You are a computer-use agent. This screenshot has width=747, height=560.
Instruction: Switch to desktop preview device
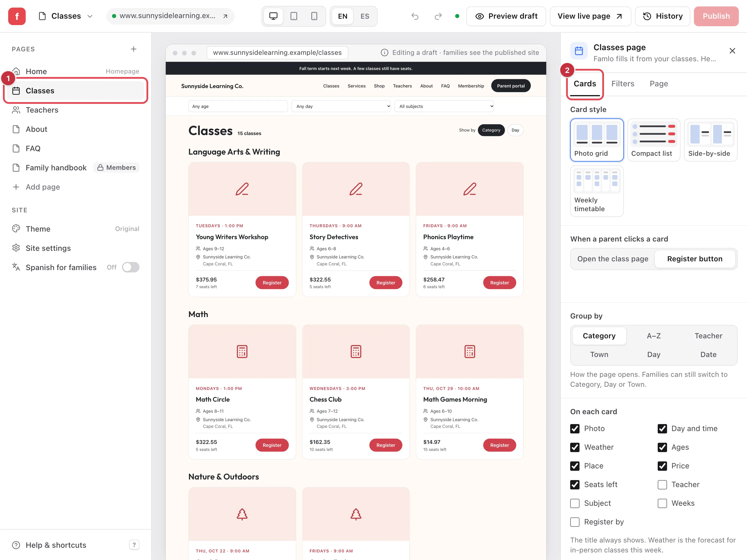(x=273, y=16)
